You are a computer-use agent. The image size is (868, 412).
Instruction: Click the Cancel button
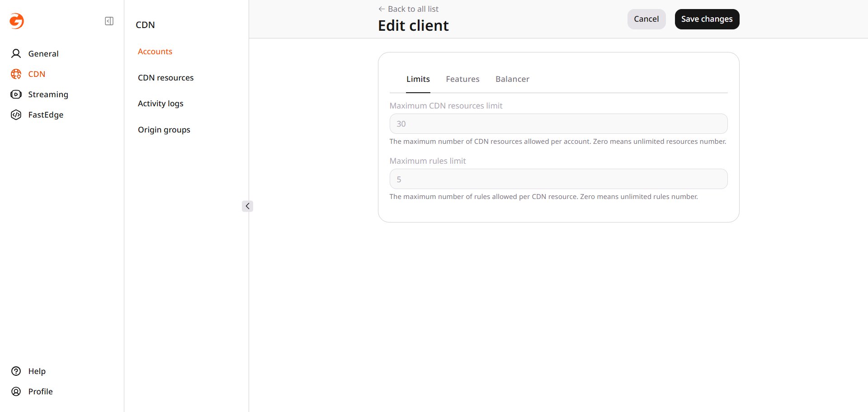[646, 19]
